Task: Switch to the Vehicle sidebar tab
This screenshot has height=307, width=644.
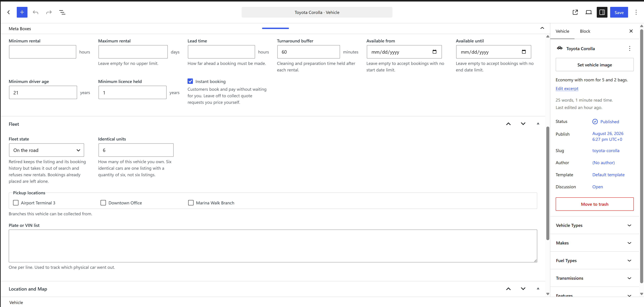Action: point(562,31)
